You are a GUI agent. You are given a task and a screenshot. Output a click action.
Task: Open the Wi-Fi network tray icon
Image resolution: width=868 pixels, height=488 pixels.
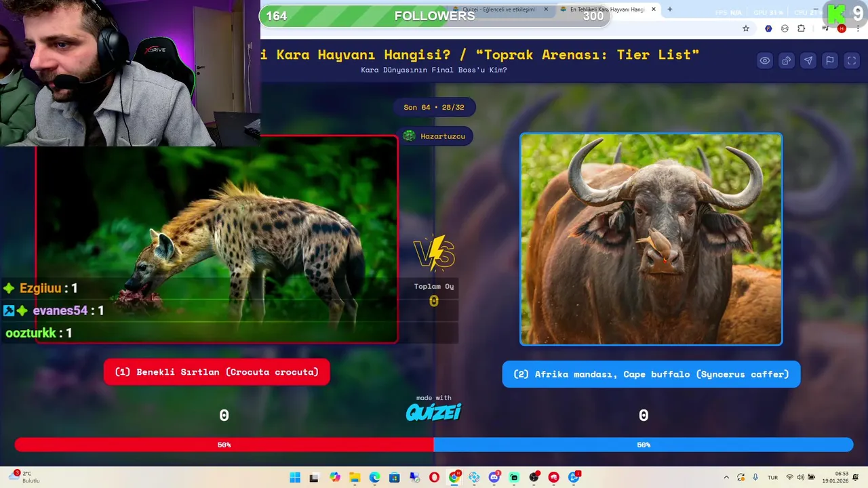coord(789,478)
